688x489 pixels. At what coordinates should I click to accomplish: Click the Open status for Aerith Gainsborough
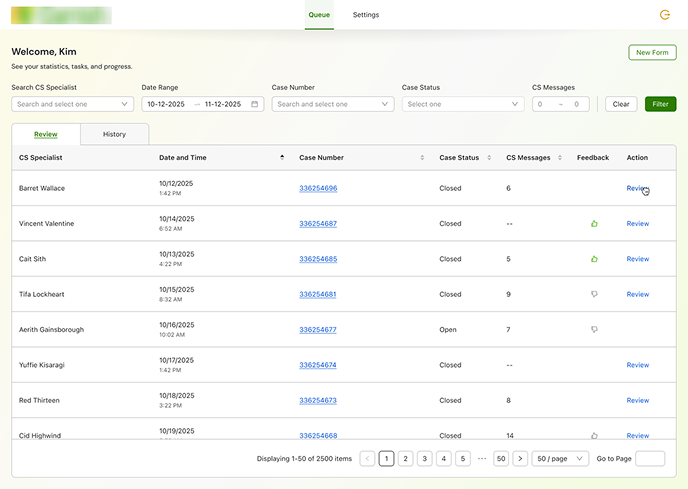(448, 330)
